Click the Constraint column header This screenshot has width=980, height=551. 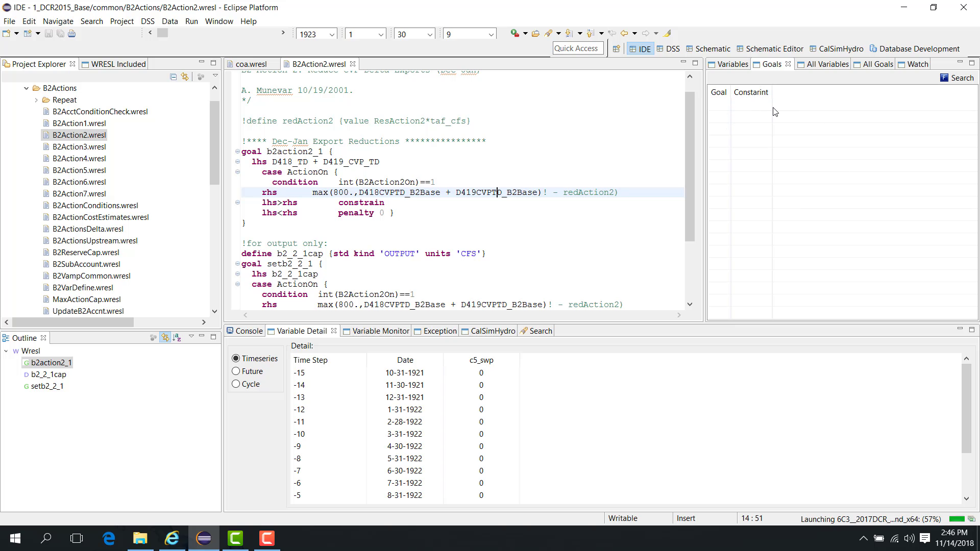[751, 92]
